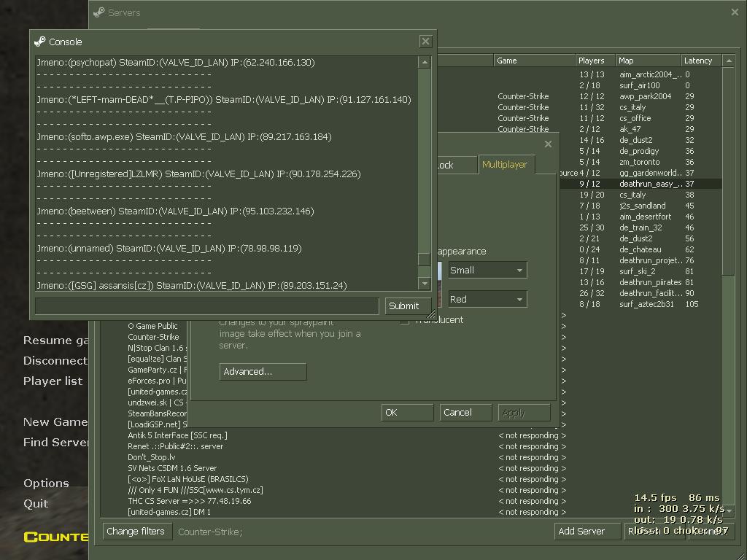Click the Console scrollbar up arrow

425,63
